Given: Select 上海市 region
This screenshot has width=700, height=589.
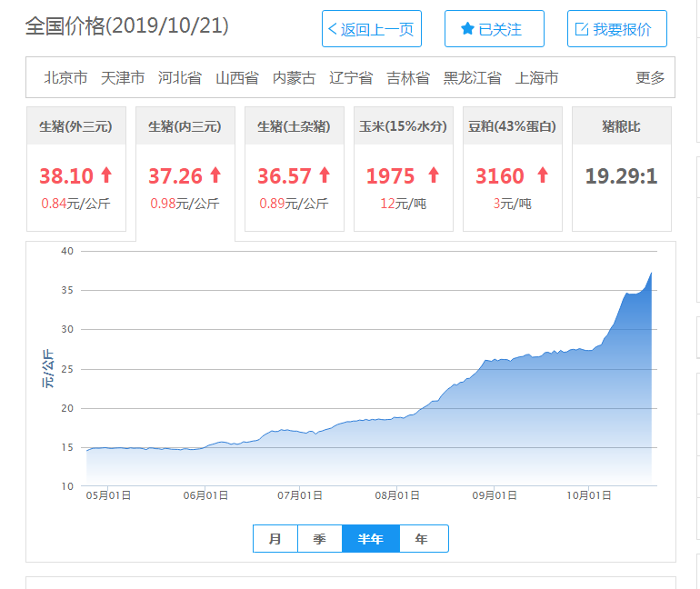Looking at the screenshot, I should pos(536,78).
